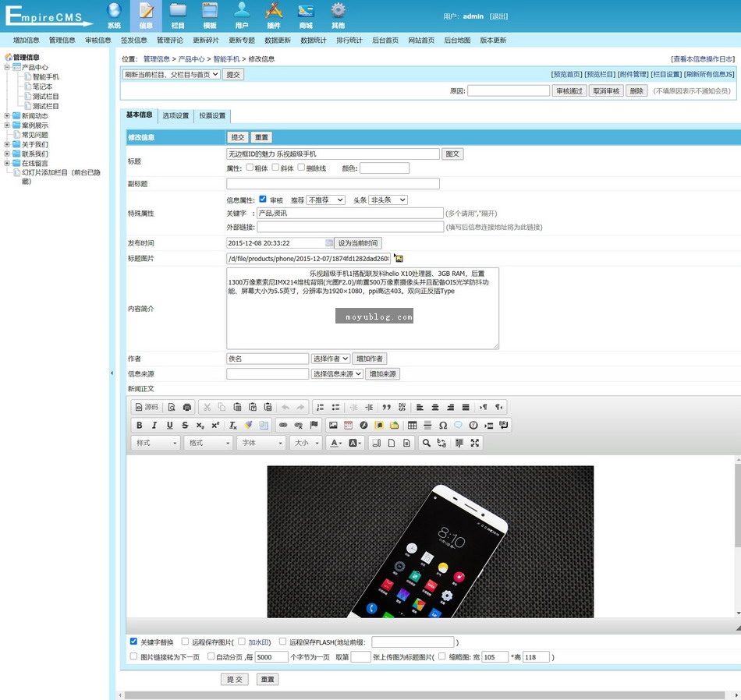Open the editor background color picker
The height and width of the screenshot is (700, 741).
coord(354,443)
